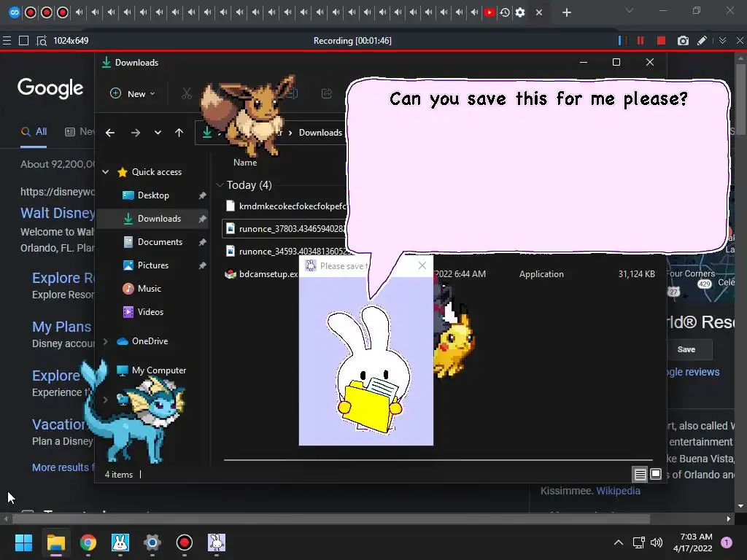
Task: Go back in File Explorer
Action: point(110,133)
